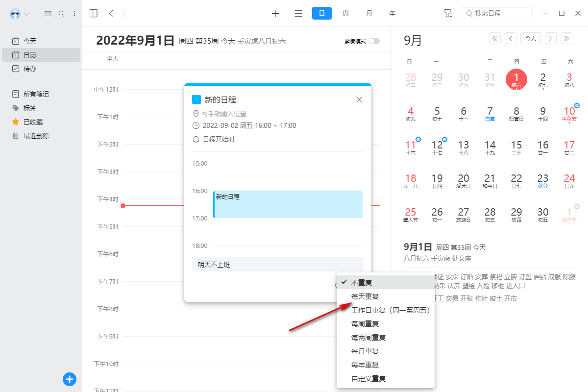Toggle the 紧凑模式 compact mode switch

tap(374, 41)
